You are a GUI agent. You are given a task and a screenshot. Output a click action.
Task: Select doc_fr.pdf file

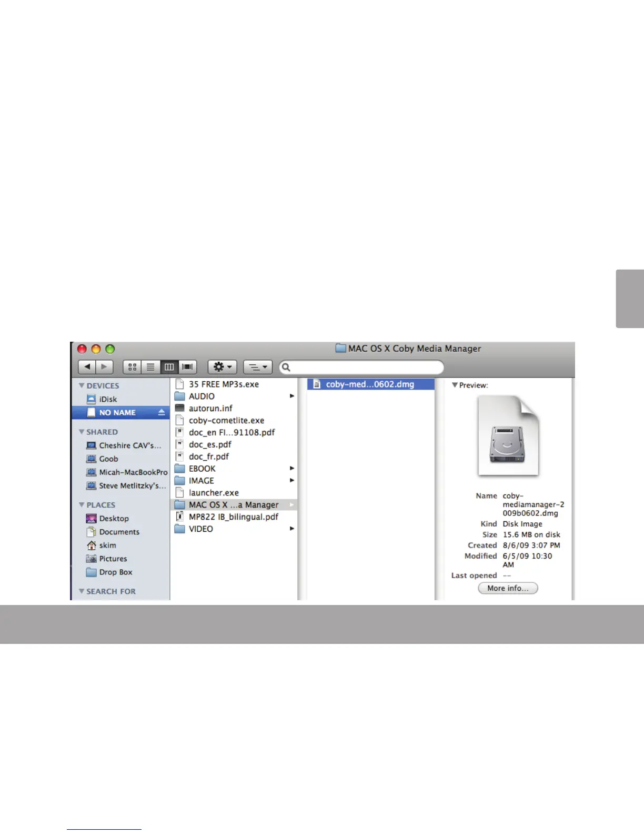coord(235,456)
